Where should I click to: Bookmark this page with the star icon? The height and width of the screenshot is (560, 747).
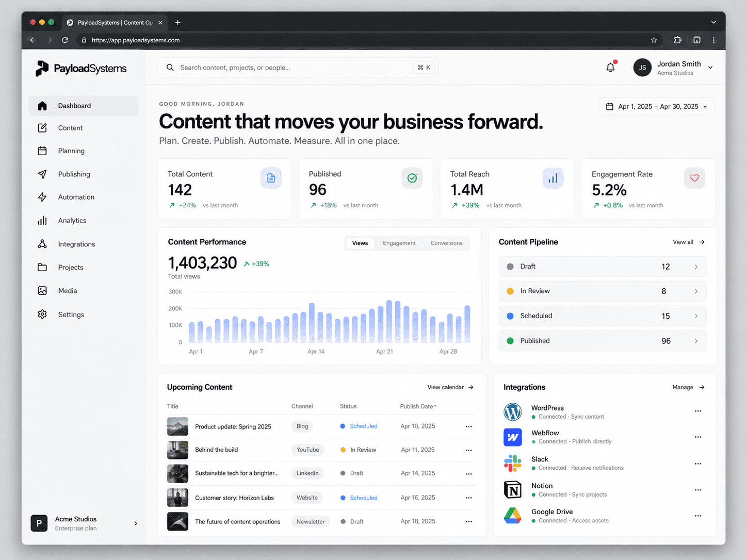click(x=654, y=40)
